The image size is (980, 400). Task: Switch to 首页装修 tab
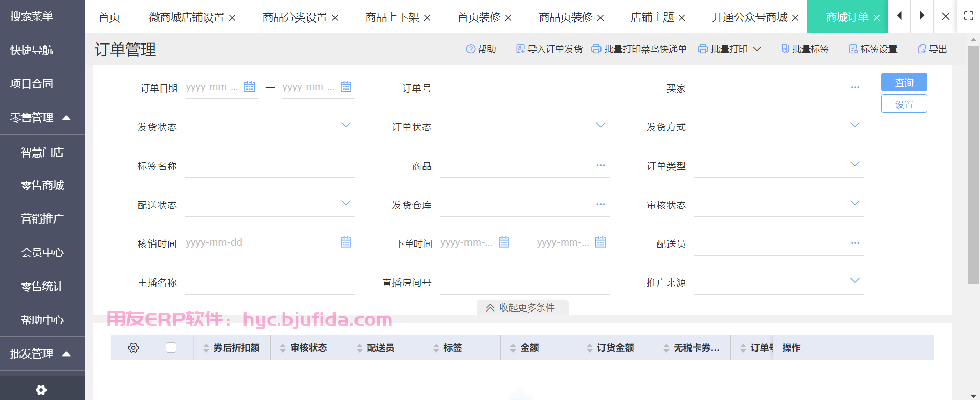click(x=479, y=17)
